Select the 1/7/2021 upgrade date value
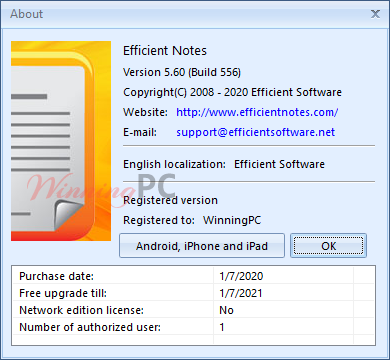Image resolution: width=390 pixels, height=360 pixels. point(241,293)
